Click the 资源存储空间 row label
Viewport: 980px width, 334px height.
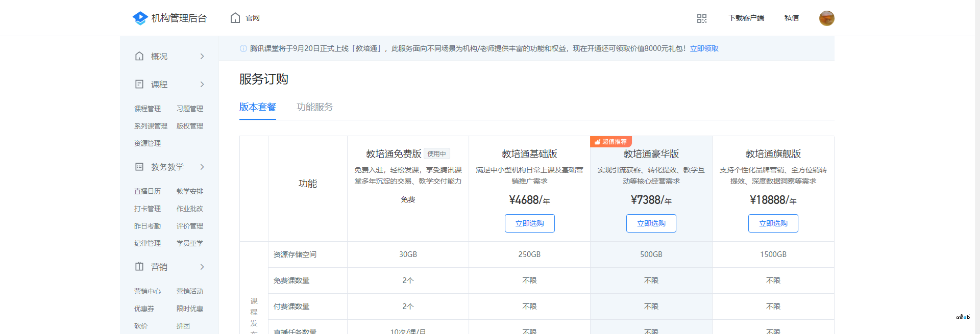tap(295, 254)
